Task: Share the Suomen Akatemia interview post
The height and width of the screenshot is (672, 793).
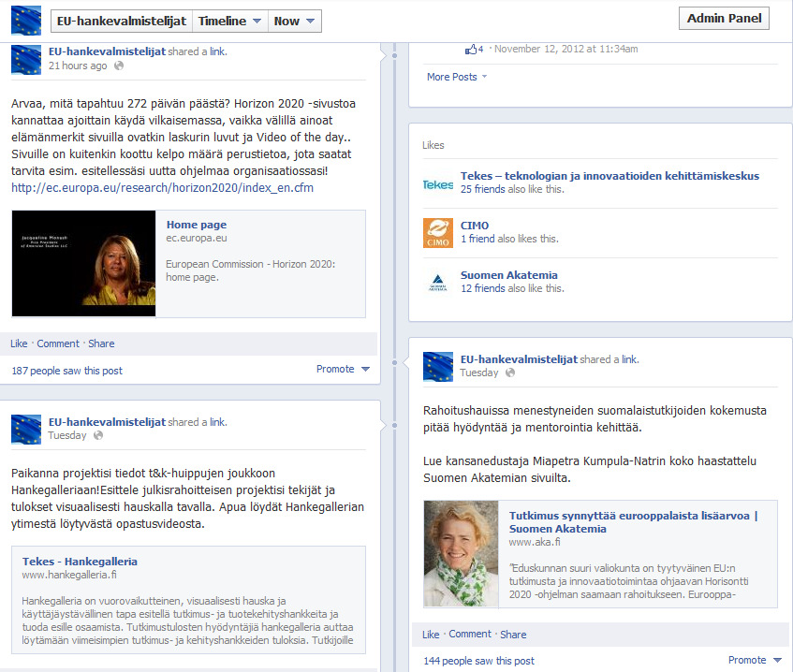Action: (513, 635)
